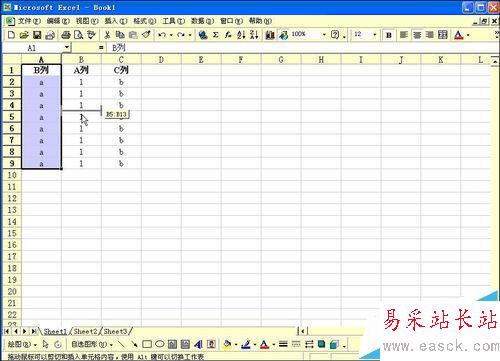Image resolution: width=500 pixels, height=361 pixels.
Task: Click the Redo arrow icon
Action: coord(181,35)
